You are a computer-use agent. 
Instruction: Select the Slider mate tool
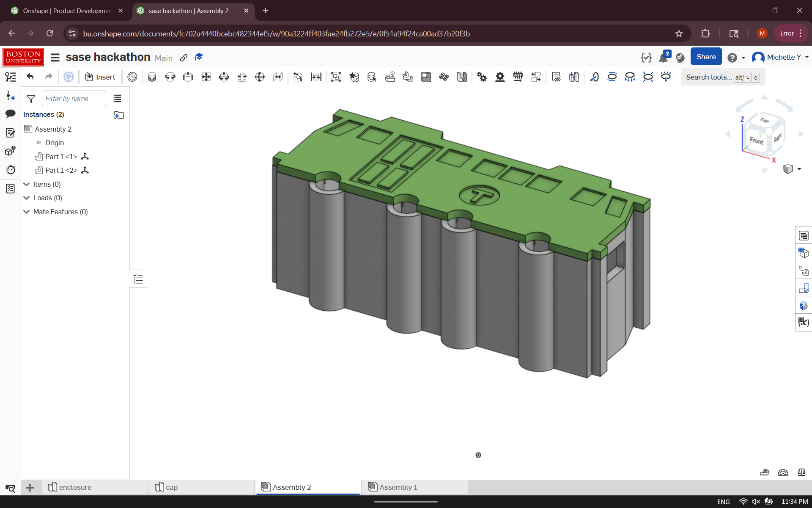tap(188, 77)
